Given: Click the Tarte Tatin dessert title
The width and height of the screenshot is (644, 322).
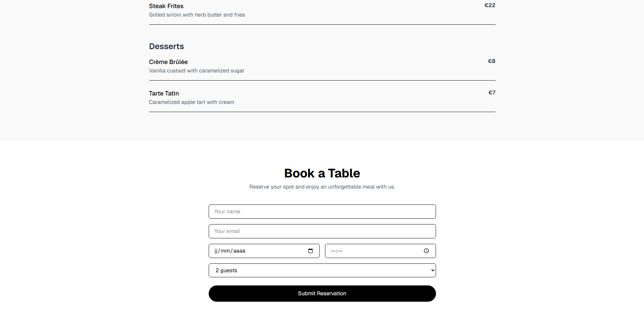Looking at the screenshot, I should point(164,93).
